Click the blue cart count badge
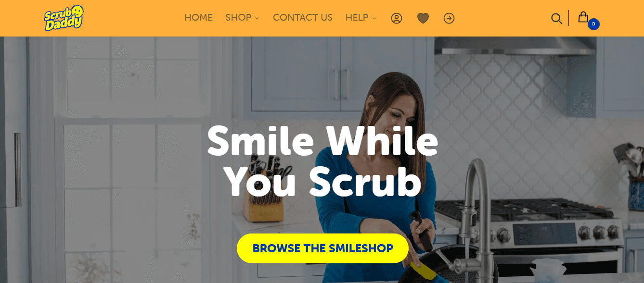 pos(593,24)
